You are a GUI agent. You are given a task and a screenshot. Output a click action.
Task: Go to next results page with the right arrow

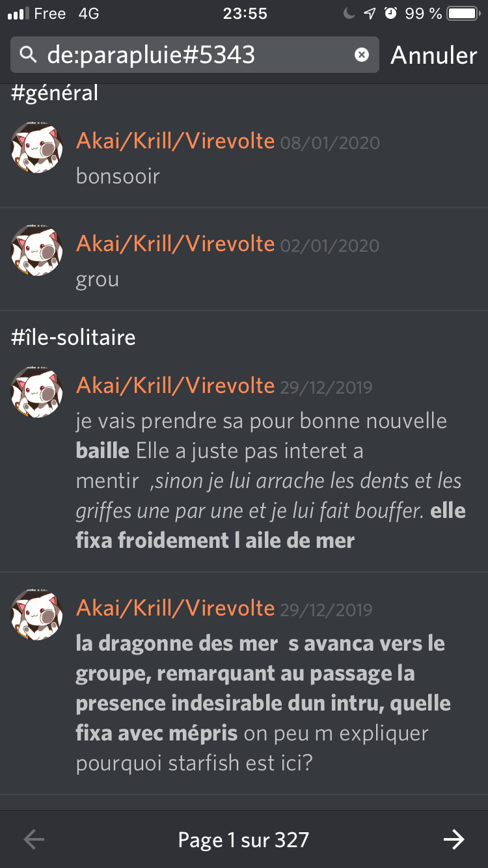coord(454,839)
